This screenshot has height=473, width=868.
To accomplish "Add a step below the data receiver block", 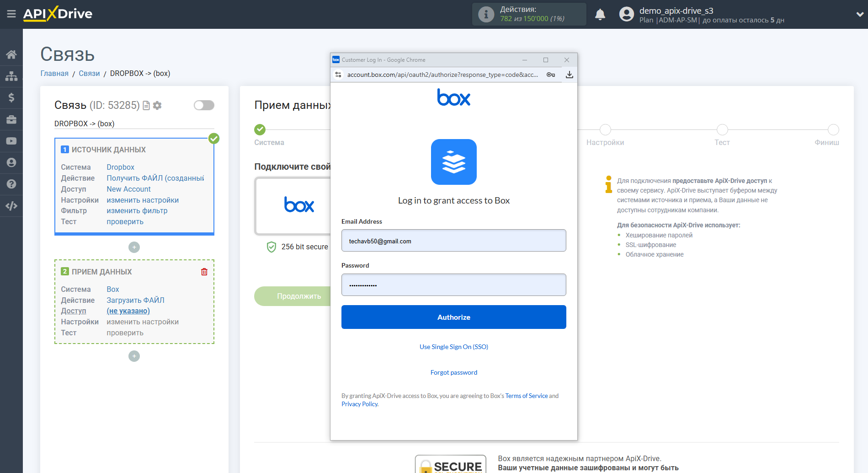I will click(x=134, y=356).
